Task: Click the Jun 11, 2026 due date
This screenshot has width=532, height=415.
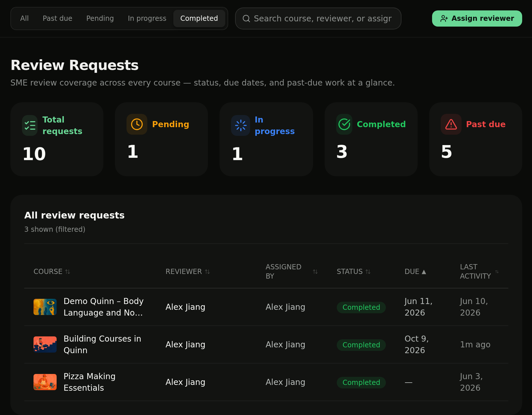Action: pyautogui.click(x=418, y=307)
